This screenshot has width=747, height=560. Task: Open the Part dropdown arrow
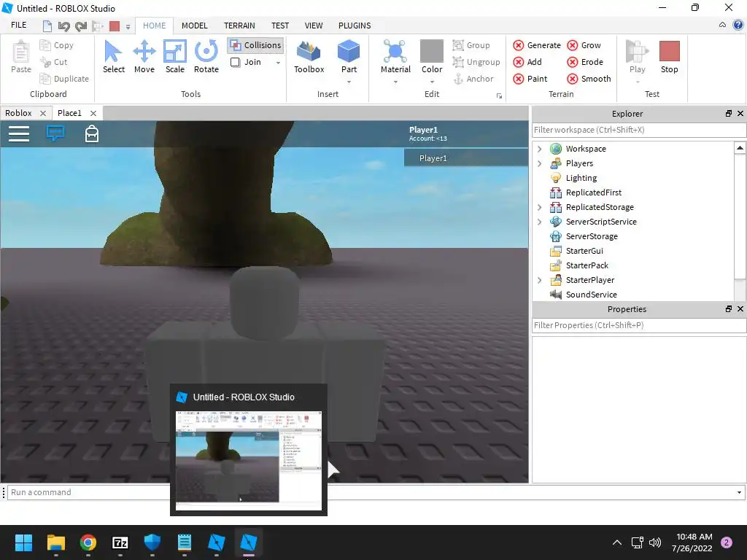click(x=349, y=82)
